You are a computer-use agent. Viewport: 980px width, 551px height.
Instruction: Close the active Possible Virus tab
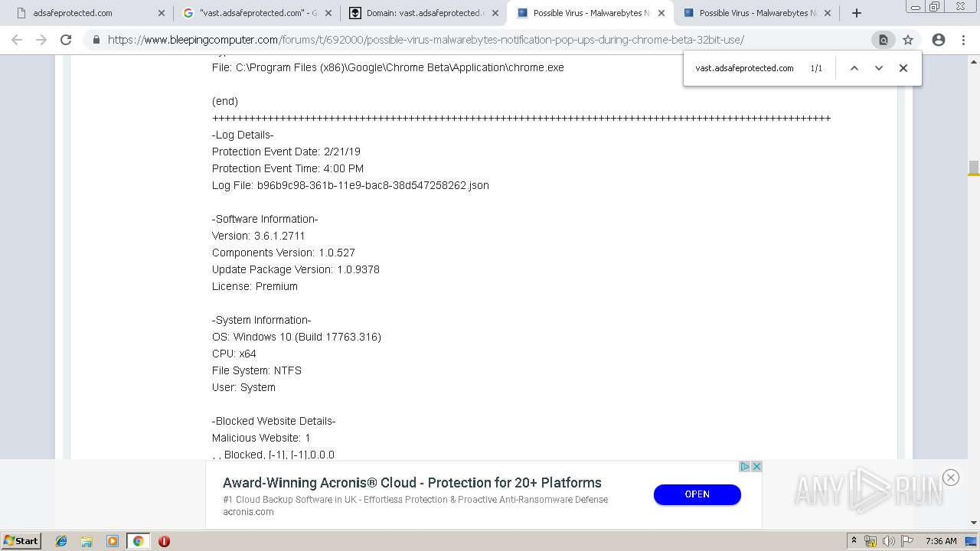click(x=661, y=13)
